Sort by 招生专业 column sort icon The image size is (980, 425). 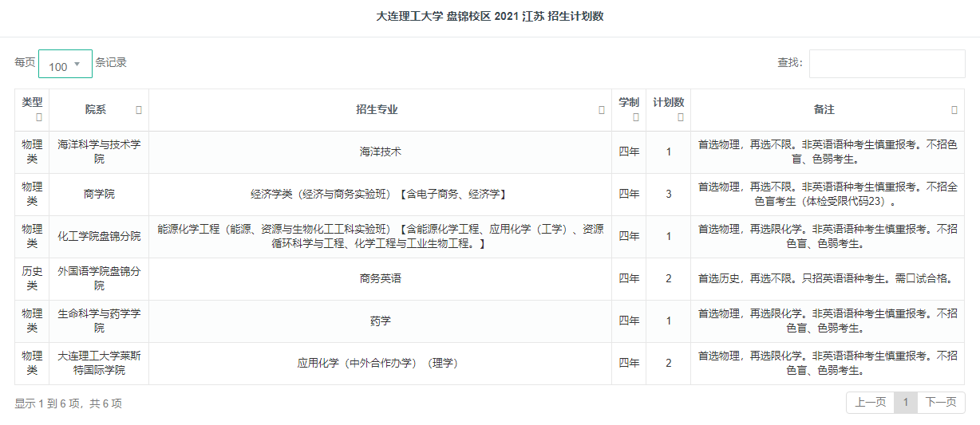click(x=602, y=110)
